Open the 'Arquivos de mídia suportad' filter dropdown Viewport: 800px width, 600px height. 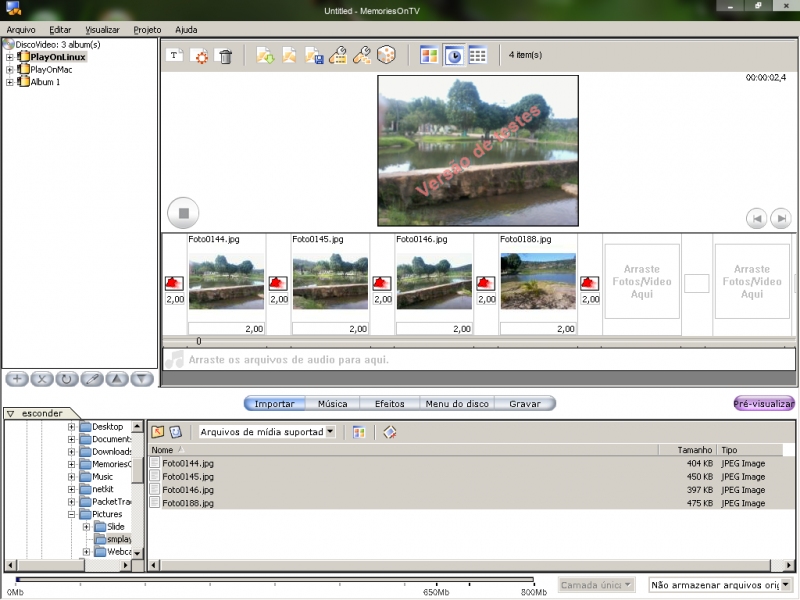(330, 432)
